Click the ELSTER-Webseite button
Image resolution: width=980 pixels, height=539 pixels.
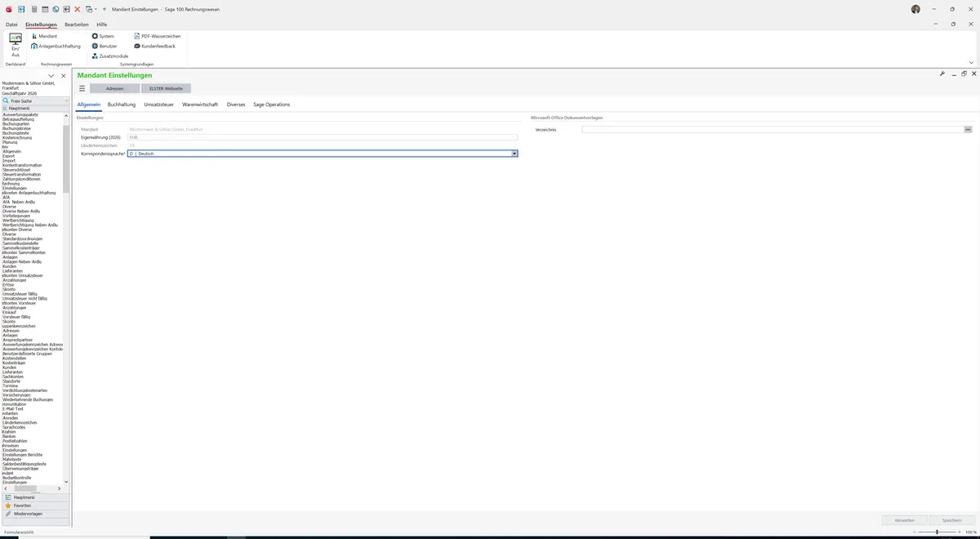(x=166, y=88)
